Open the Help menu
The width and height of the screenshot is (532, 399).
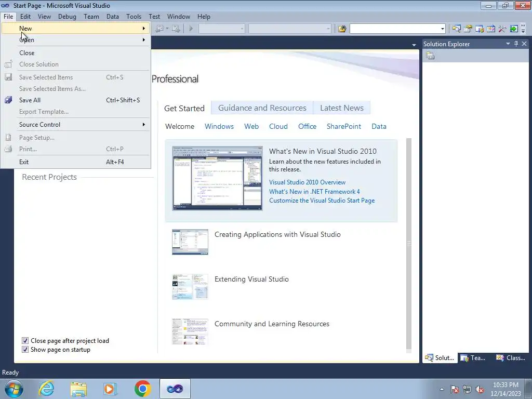(204, 16)
